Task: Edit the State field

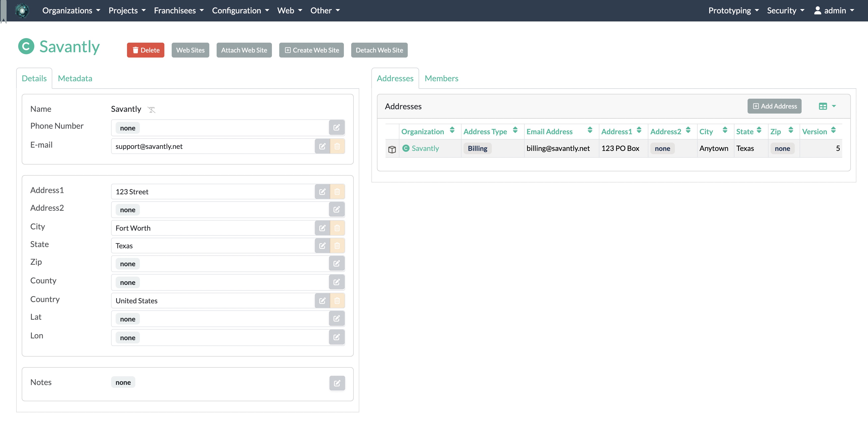Action: (x=322, y=246)
